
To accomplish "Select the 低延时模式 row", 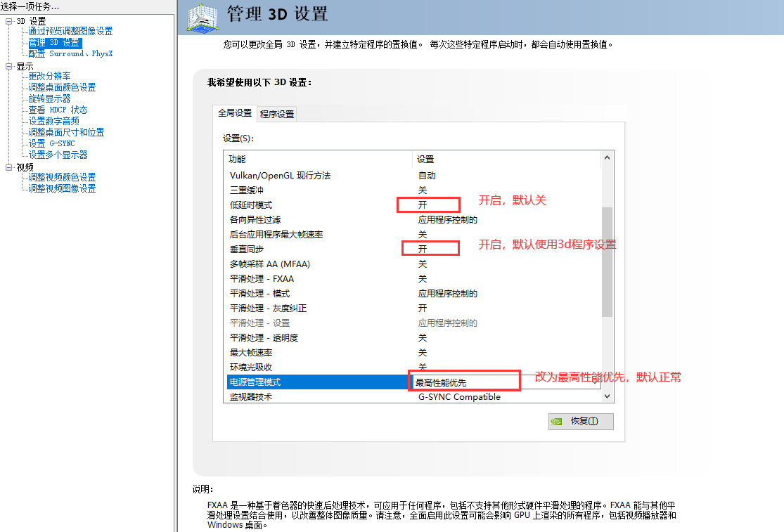I will pyautogui.click(x=414, y=205).
